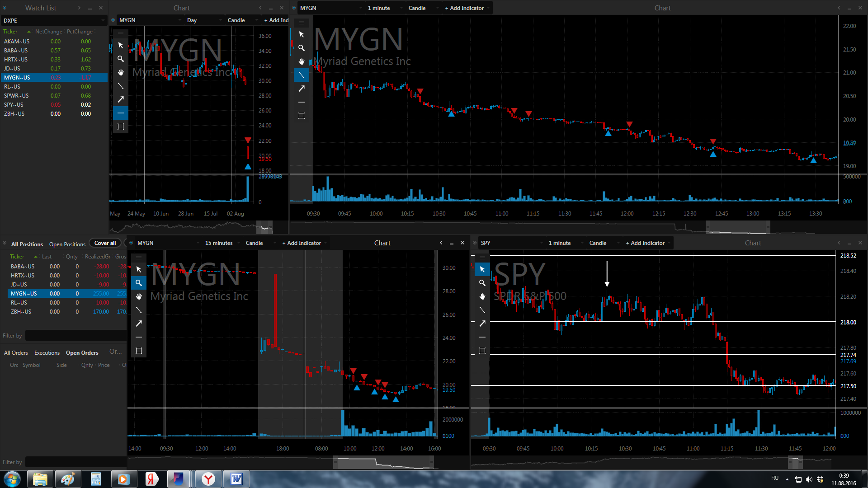This screenshot has width=868, height=488.
Task: Select zoom tool in 1-minute MYGN chart
Action: (302, 48)
